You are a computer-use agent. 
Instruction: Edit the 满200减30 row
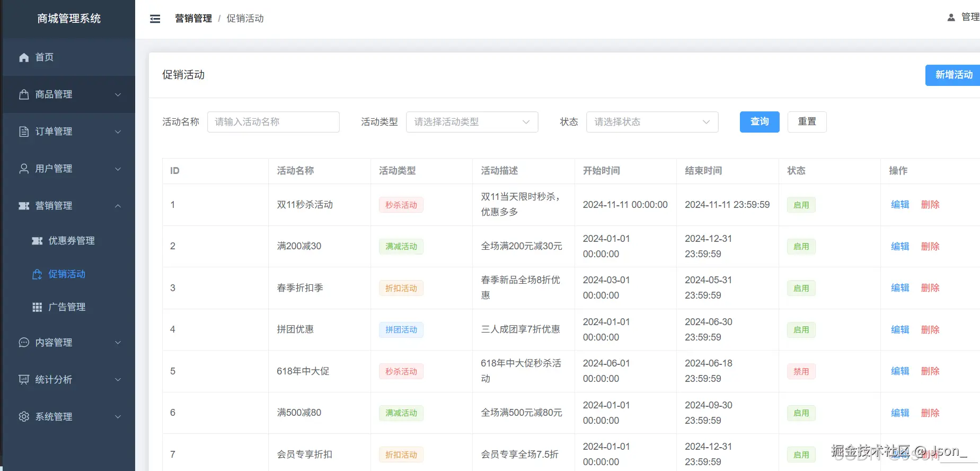[x=900, y=247]
